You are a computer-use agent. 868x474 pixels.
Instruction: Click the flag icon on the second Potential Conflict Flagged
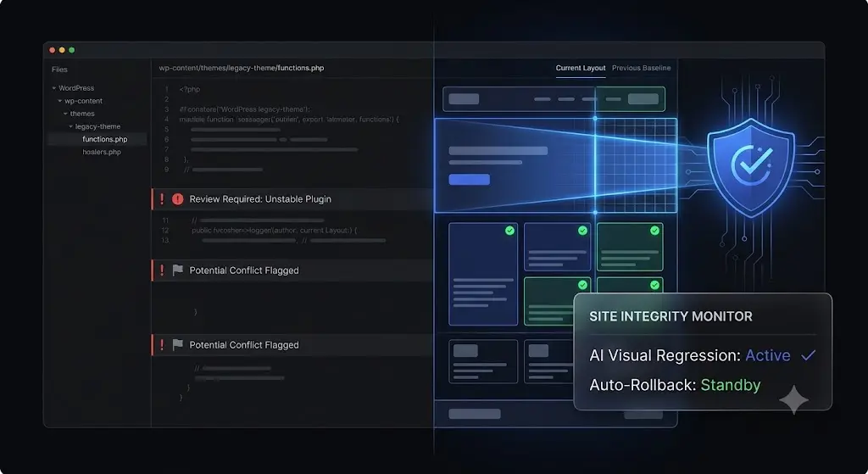click(177, 345)
